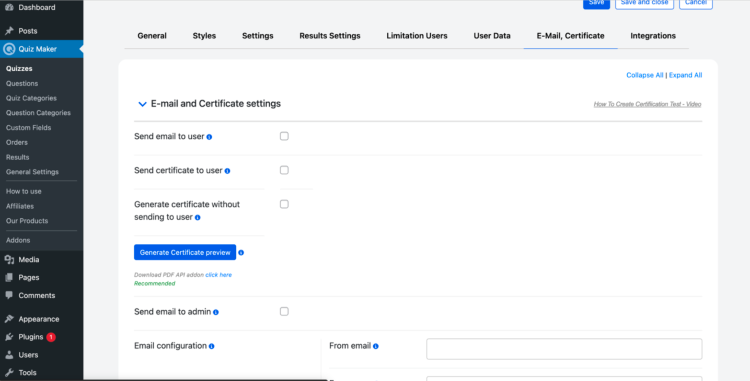Screen dimensions: 750x381
Task: Open info tooltip for Send email to user
Action: 209,137
